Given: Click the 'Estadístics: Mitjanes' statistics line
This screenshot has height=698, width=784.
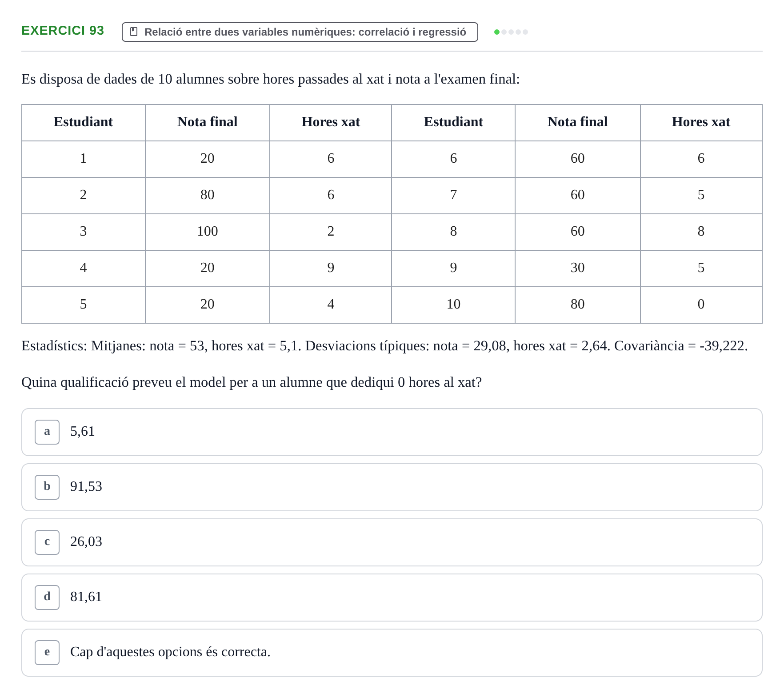Looking at the screenshot, I should pos(384,346).
